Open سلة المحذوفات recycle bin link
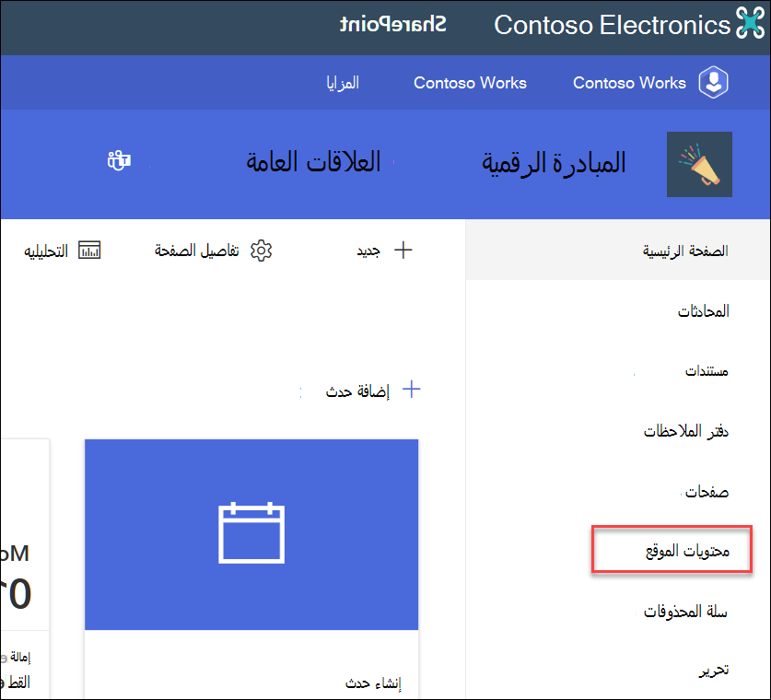This screenshot has height=700, width=771. (x=685, y=612)
